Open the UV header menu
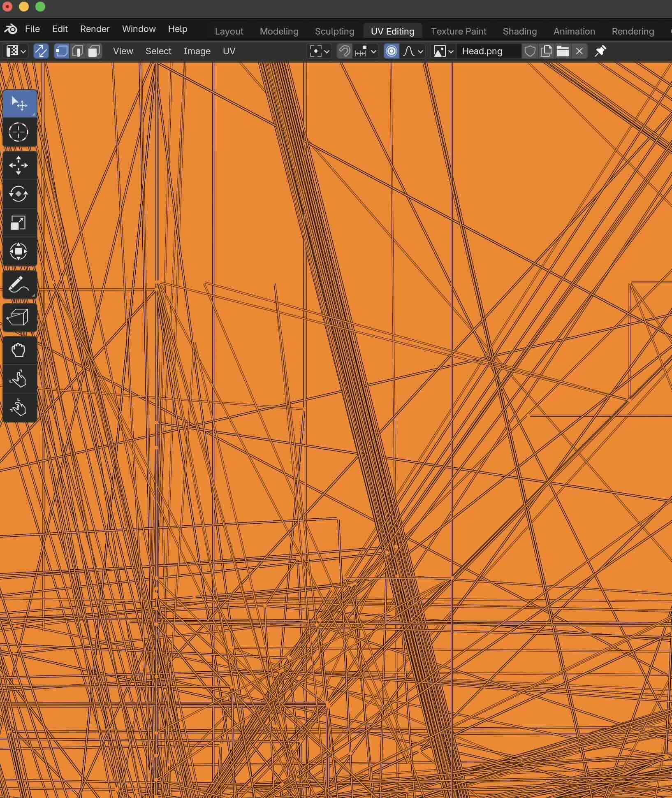 (229, 51)
